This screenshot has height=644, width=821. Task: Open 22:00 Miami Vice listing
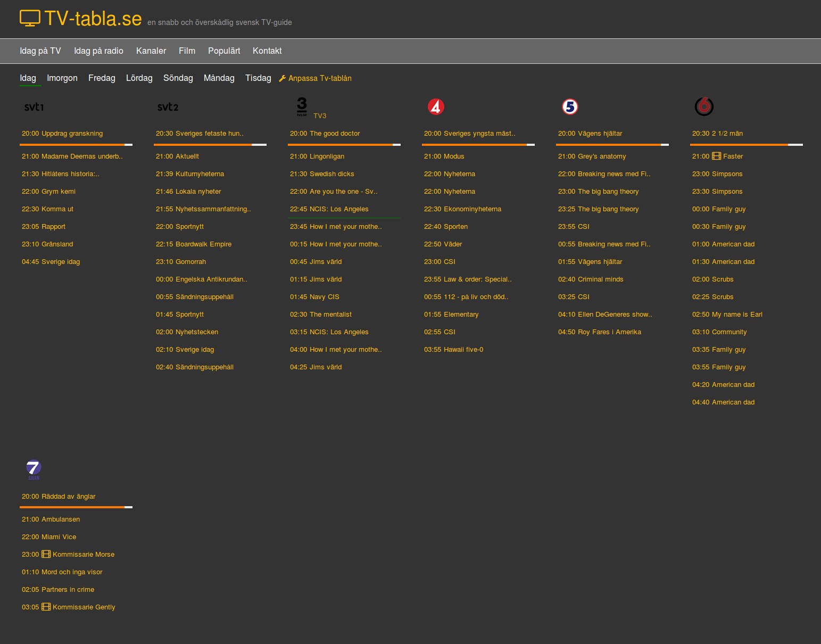tap(49, 537)
